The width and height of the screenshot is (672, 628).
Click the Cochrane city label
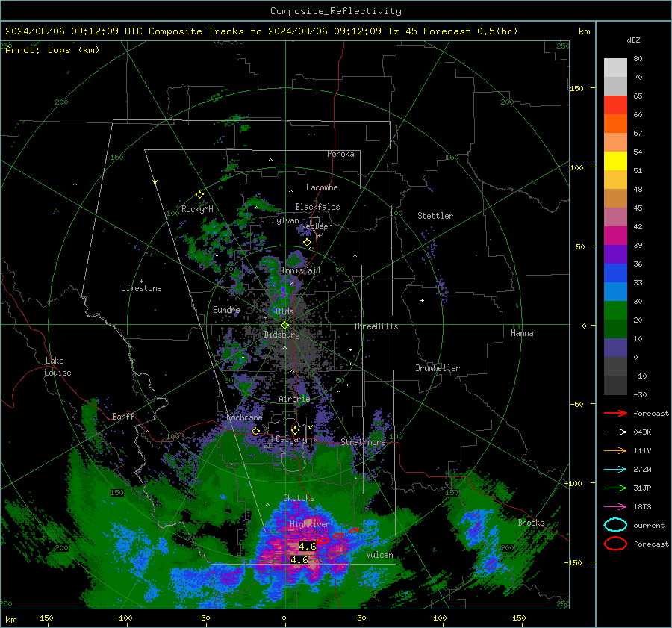pyautogui.click(x=244, y=417)
